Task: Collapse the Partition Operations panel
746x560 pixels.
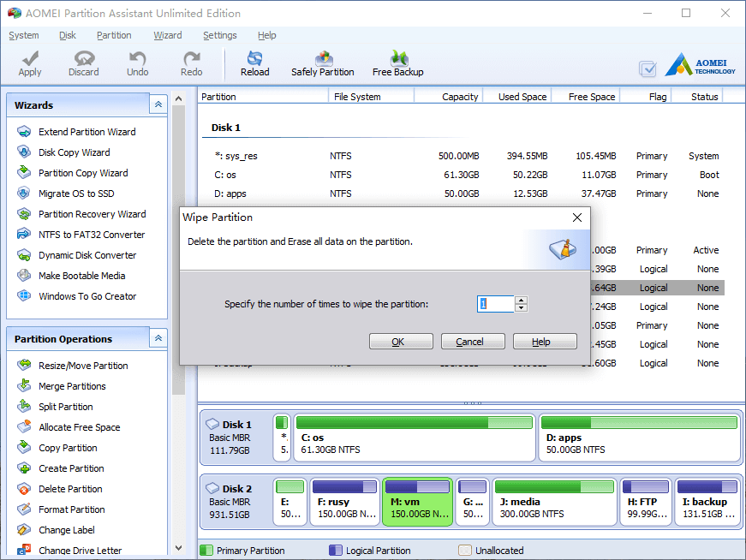Action: (x=158, y=338)
